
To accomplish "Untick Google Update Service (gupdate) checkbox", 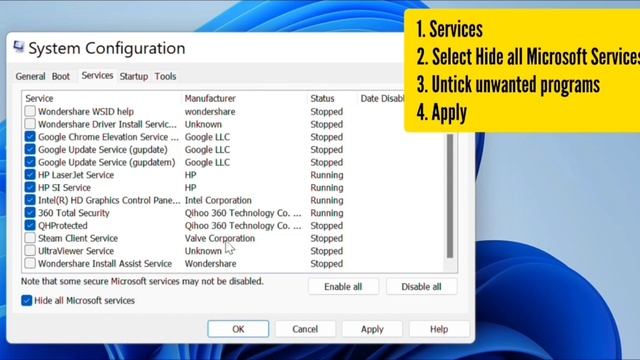I will coord(30,149).
